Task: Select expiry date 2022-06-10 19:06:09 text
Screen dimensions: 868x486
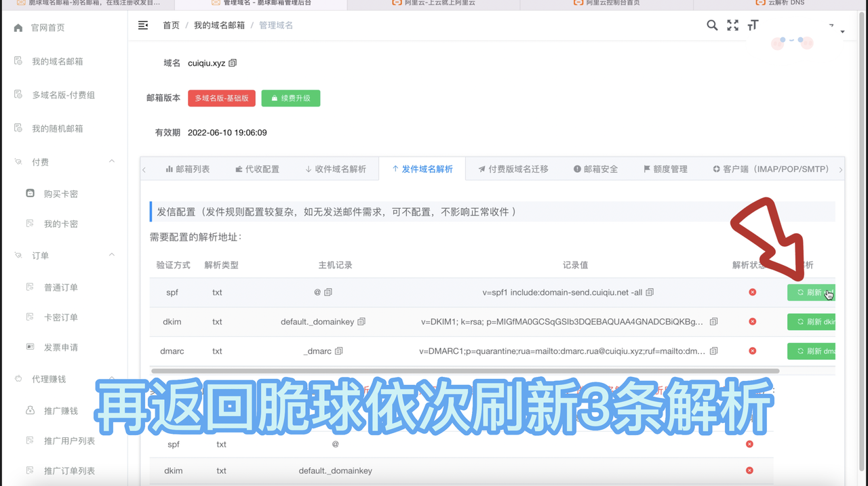Action: click(227, 133)
